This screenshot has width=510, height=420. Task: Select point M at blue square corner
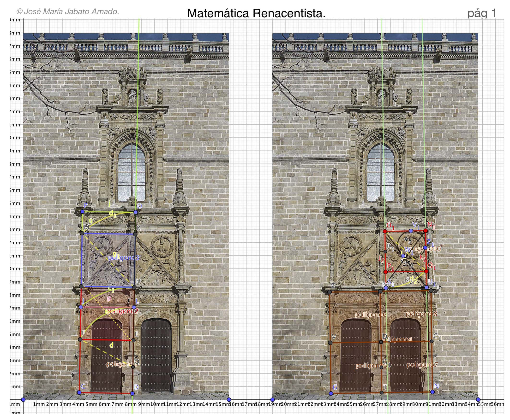[82, 233]
